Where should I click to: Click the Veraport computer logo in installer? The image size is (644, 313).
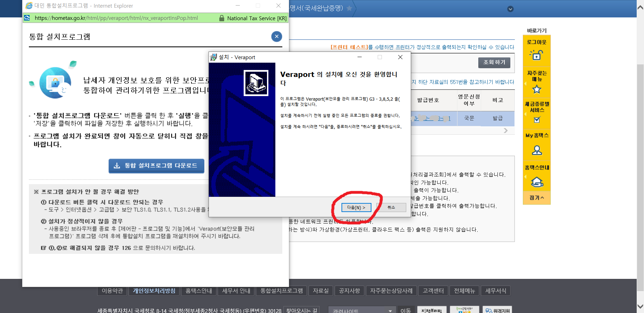pos(256,83)
